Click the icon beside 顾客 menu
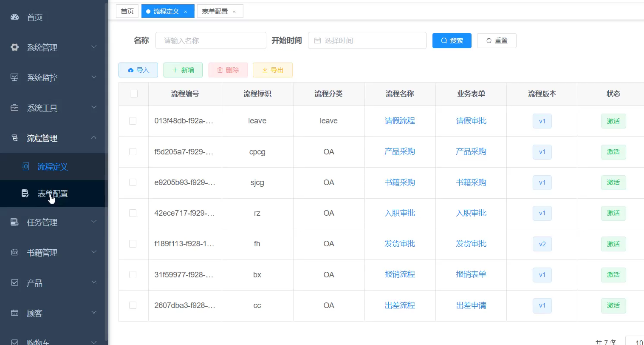 click(14, 313)
